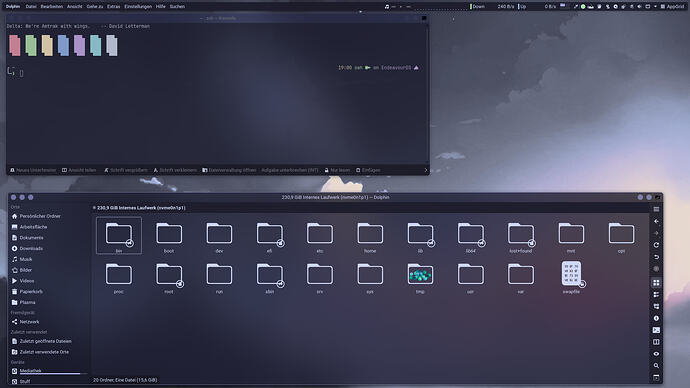Open the Einstellungen menu

[138, 7]
